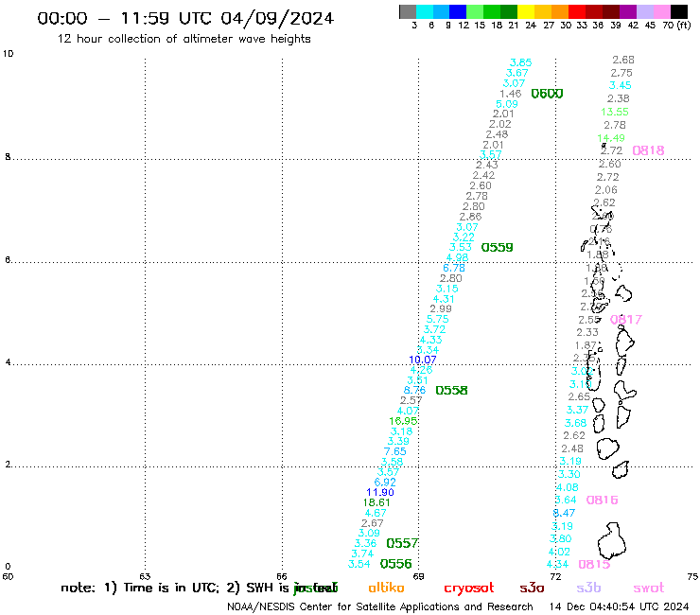
Task: Click the black swatch ending the color legend
Action: click(679, 11)
